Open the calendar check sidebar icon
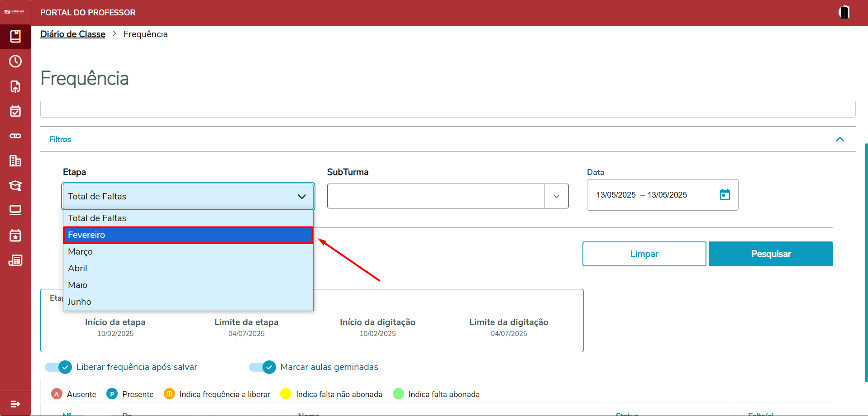The height and width of the screenshot is (416, 868). pyautogui.click(x=15, y=111)
